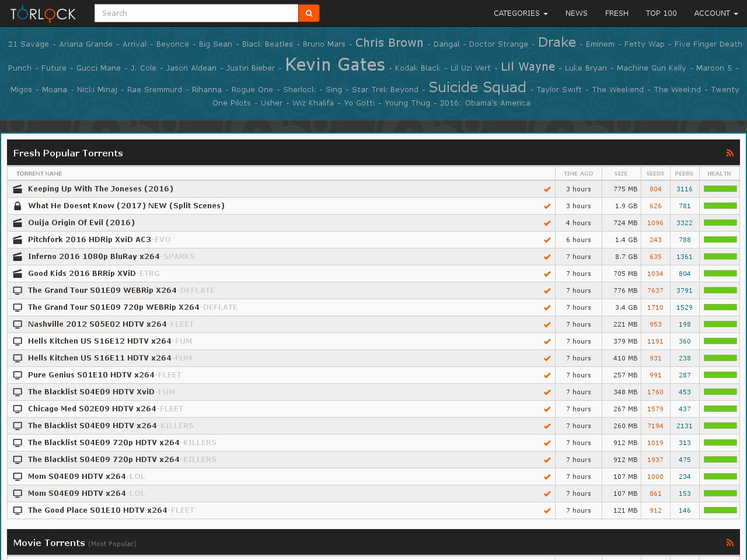This screenshot has width=747, height=560.
Task: Click the clapper icon beside Inferno 2016 1080p
Action: point(18,257)
